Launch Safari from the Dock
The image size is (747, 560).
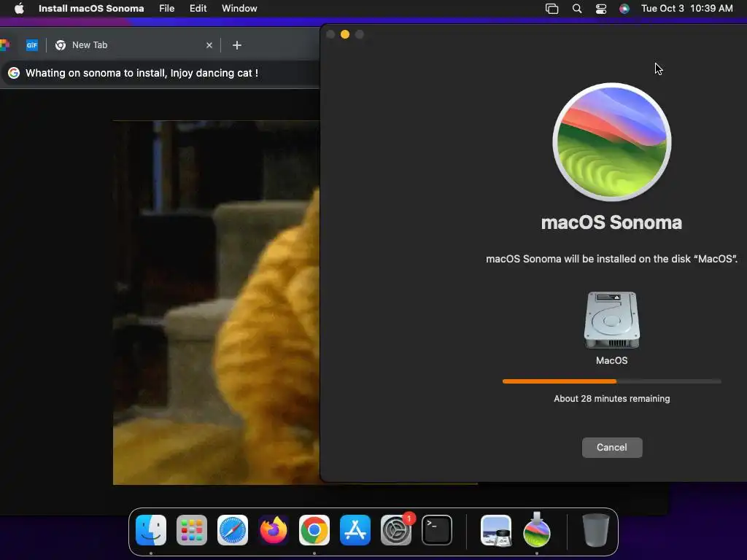pyautogui.click(x=233, y=530)
